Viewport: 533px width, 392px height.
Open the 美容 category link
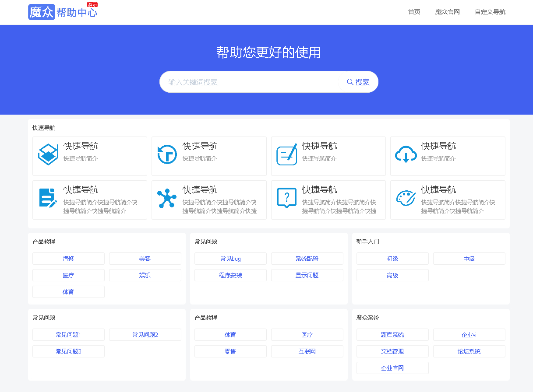[x=145, y=259]
